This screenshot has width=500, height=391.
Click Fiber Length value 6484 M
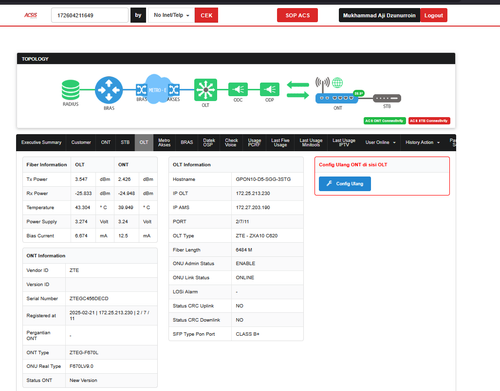[244, 250]
